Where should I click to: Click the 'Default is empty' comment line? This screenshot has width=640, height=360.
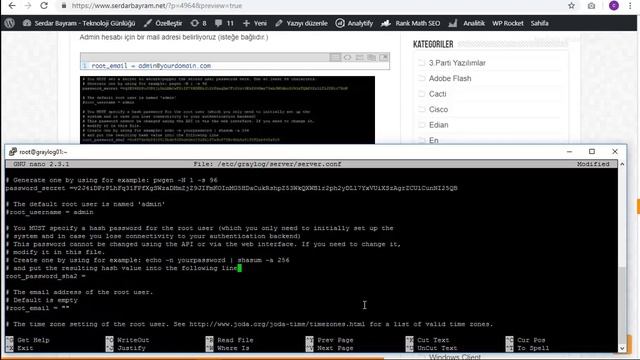[42, 300]
